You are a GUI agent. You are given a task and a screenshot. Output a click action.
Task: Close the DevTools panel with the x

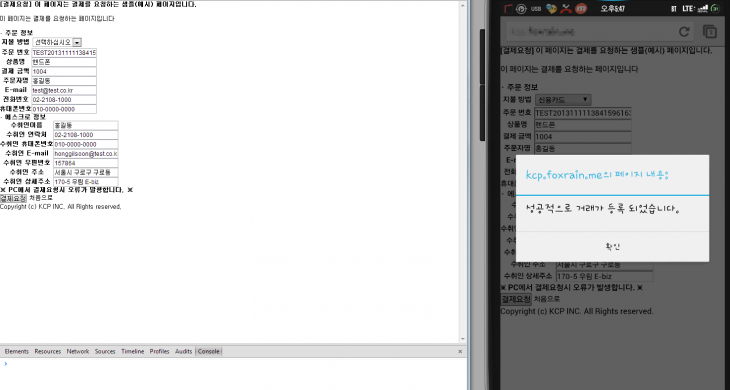[460, 352]
